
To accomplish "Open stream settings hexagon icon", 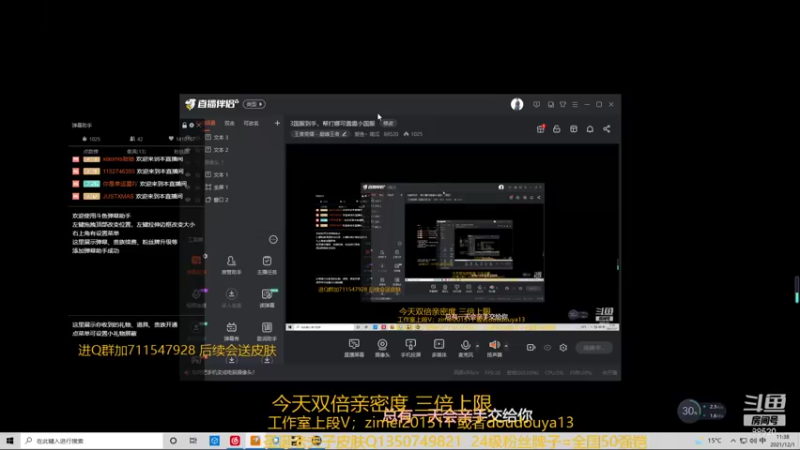I will (x=563, y=347).
